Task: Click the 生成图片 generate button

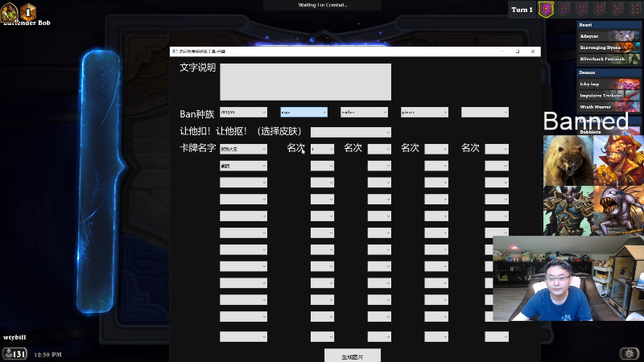Action: 353,356
